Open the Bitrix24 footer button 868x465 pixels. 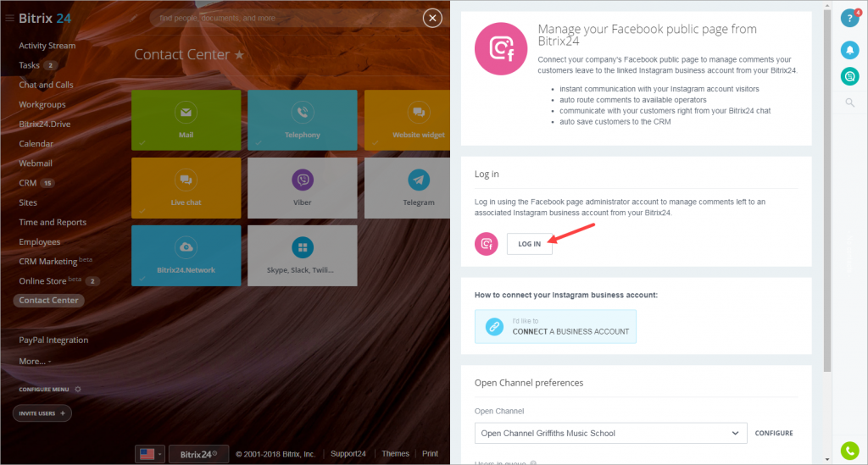[x=198, y=454]
